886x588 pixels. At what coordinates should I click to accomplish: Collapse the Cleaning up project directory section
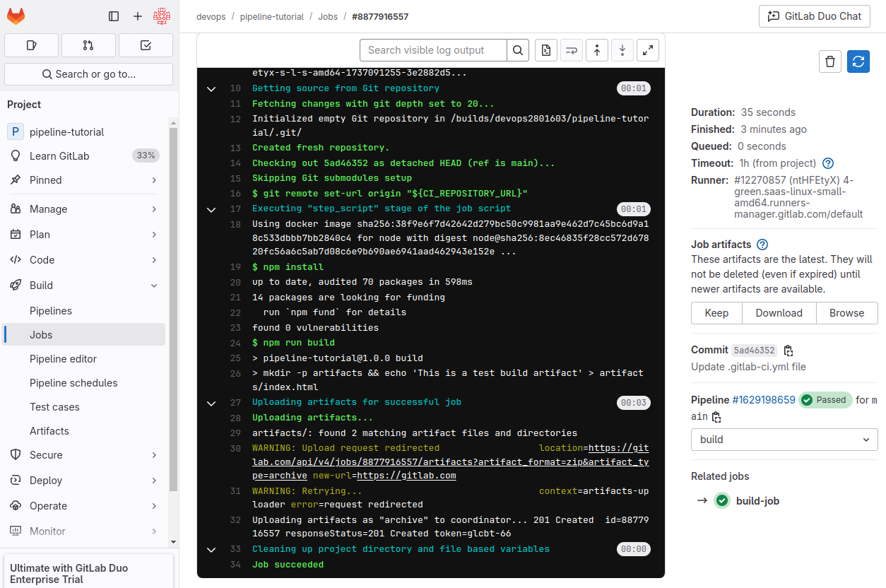point(211,549)
